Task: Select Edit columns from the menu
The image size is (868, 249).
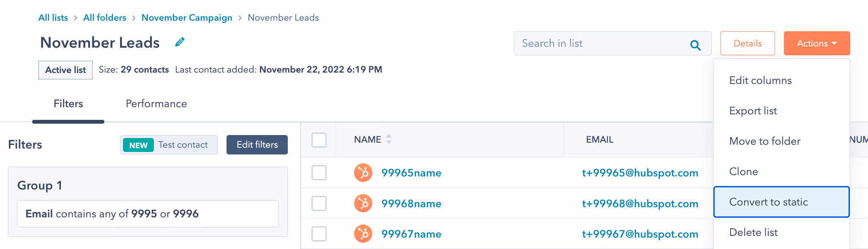Action: click(x=760, y=80)
